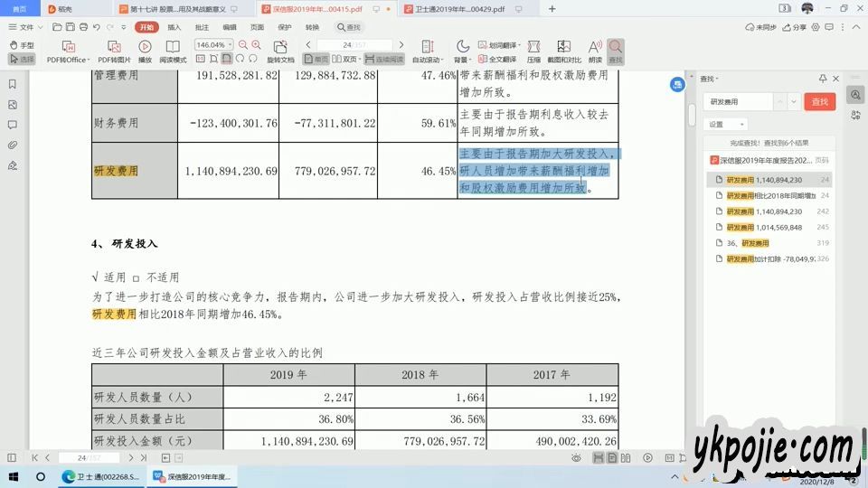Click the 朗读 read-aloud icon
The image size is (868, 488).
[x=595, y=51]
